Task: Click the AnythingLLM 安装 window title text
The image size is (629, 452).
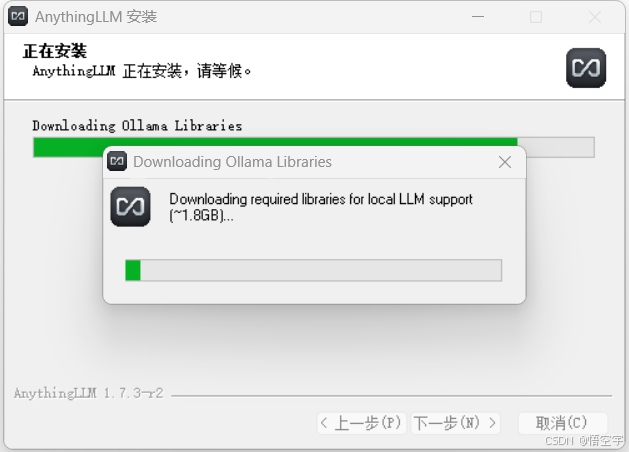Action: [96, 17]
